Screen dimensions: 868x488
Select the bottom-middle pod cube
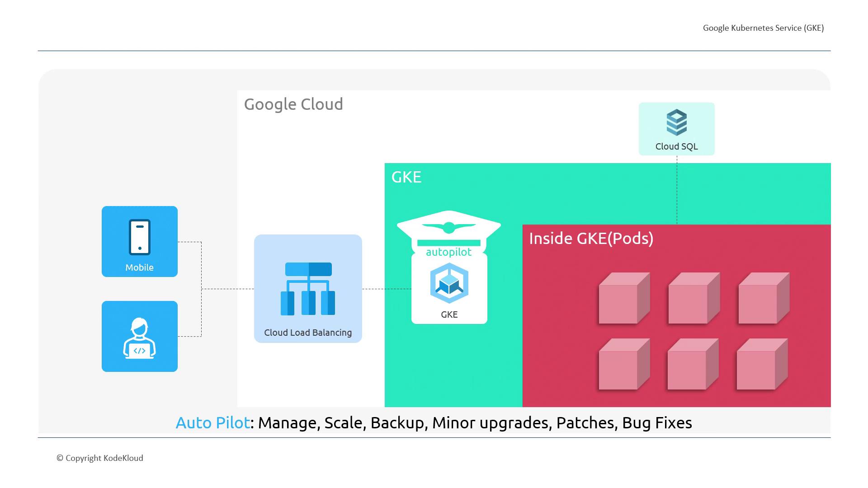(693, 364)
